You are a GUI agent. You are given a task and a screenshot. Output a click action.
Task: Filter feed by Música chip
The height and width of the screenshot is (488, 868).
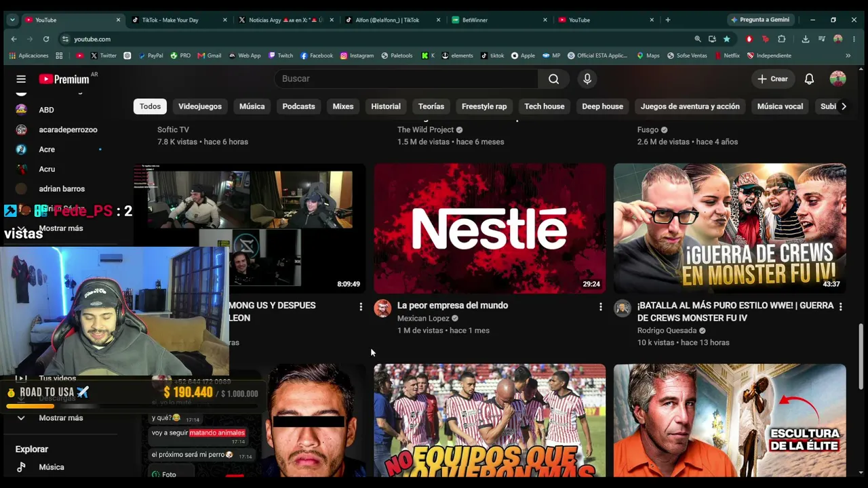(252, 106)
